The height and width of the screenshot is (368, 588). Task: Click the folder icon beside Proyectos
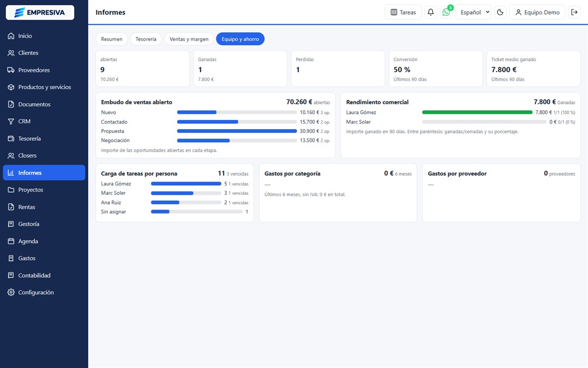(x=11, y=190)
